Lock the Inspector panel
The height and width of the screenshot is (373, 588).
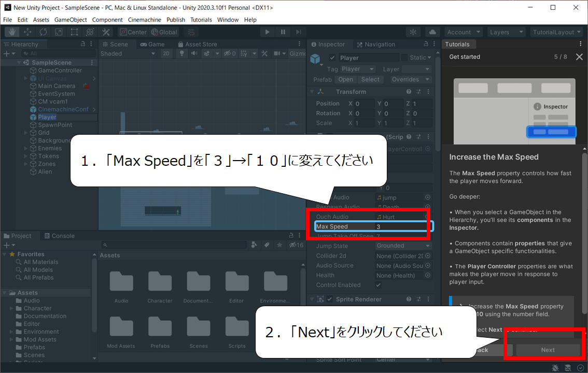pos(426,44)
